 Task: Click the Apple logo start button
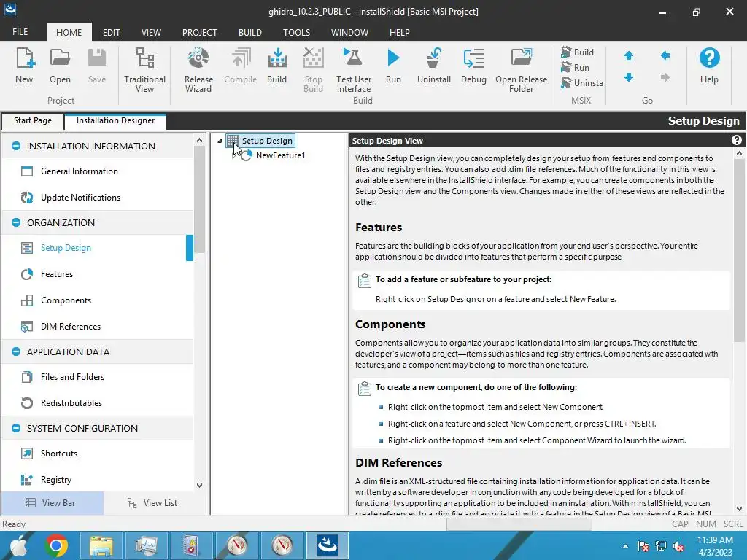tap(19, 545)
